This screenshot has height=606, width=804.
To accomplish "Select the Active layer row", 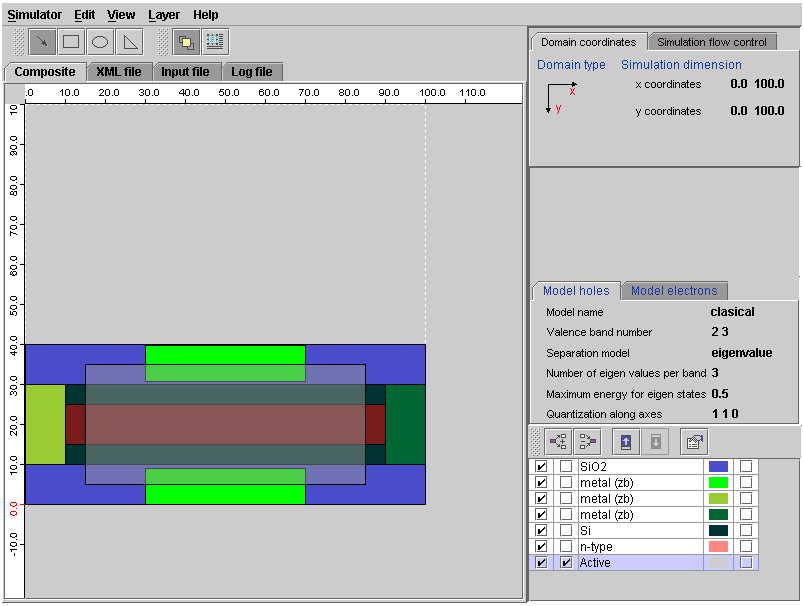I will pos(640,563).
